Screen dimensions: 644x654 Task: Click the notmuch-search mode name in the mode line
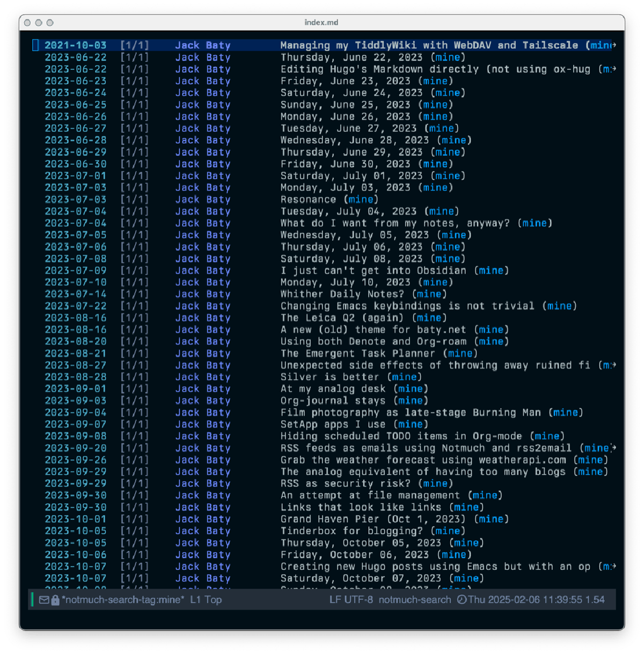[414, 600]
